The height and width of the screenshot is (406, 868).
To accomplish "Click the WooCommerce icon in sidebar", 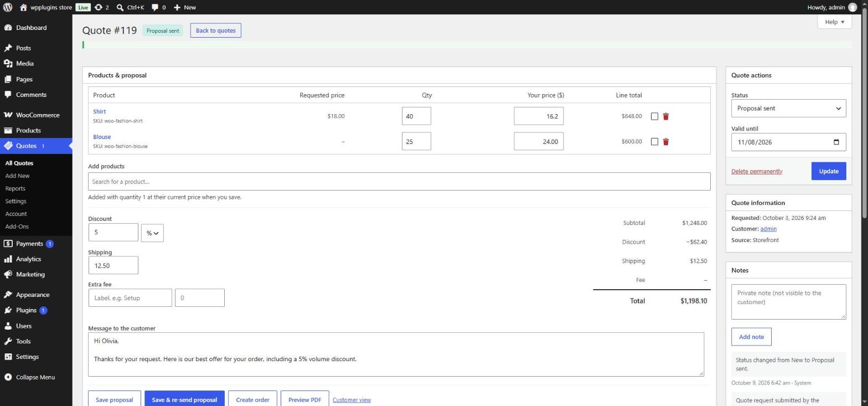I will tap(8, 115).
